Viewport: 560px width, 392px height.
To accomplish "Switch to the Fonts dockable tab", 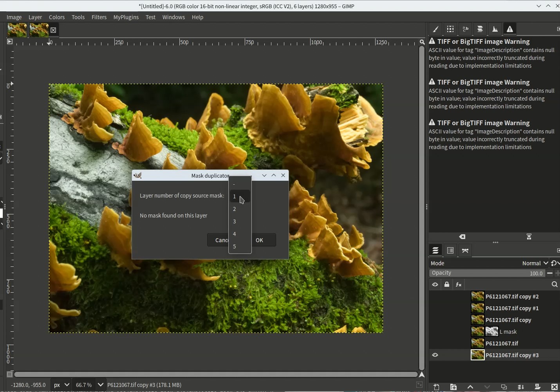I will pyautogui.click(x=465, y=29).
